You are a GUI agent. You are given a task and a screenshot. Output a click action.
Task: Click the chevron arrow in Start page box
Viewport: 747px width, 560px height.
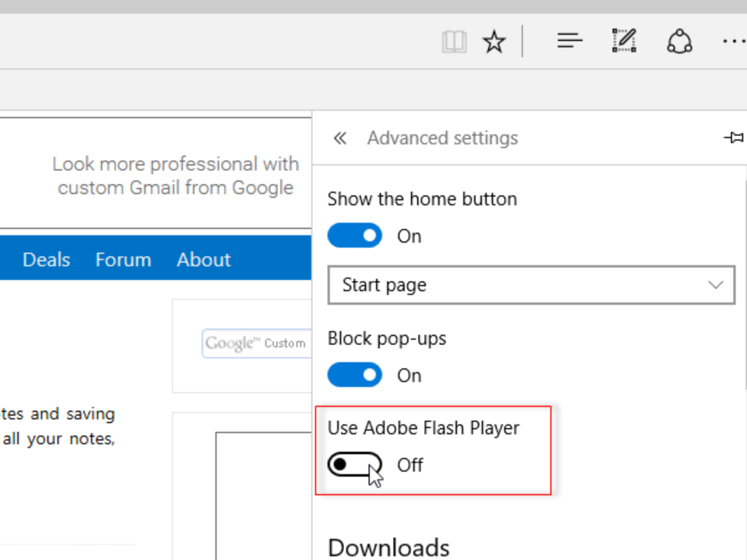716,286
